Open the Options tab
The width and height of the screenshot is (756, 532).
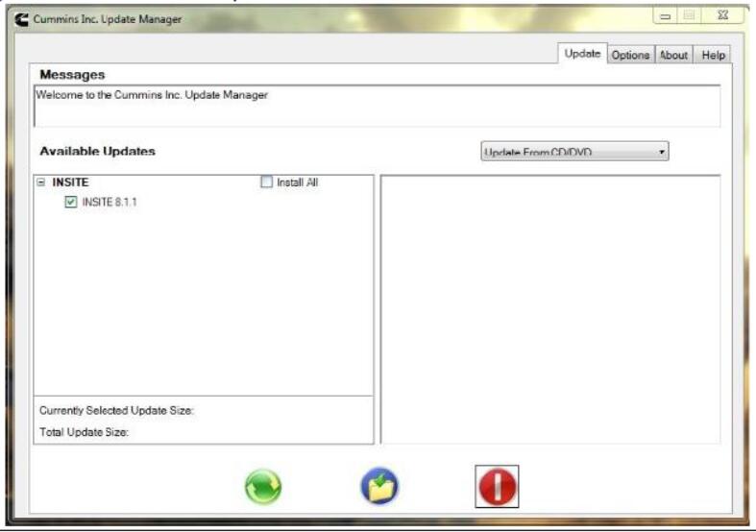point(630,55)
